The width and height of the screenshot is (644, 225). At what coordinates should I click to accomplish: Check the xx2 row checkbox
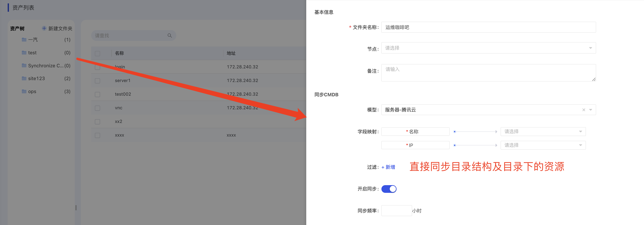[98, 122]
